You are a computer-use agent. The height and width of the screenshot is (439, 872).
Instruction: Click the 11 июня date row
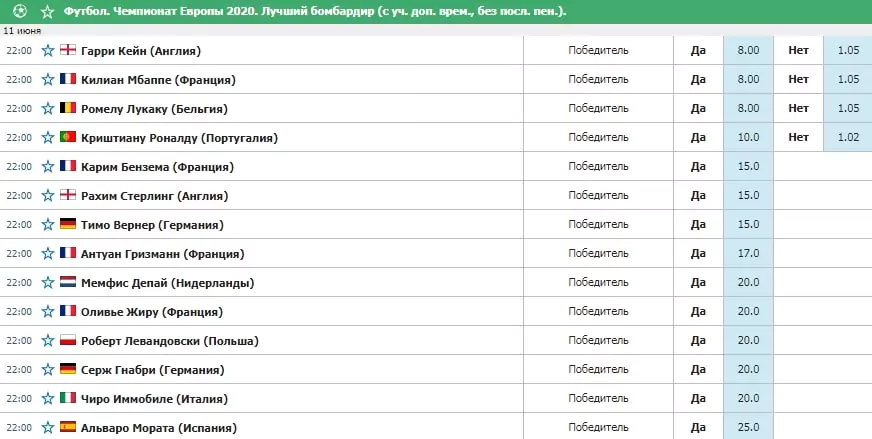pyautogui.click(x=436, y=31)
